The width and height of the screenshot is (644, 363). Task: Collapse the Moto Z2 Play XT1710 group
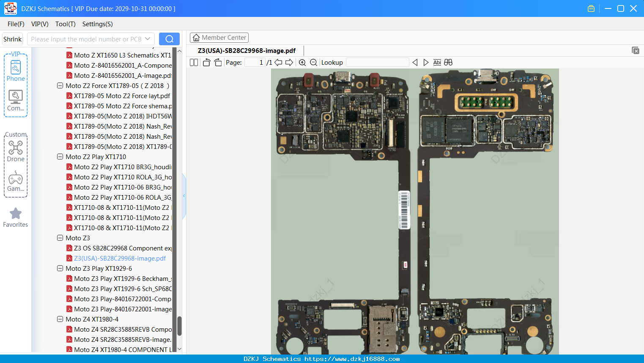[60, 157]
